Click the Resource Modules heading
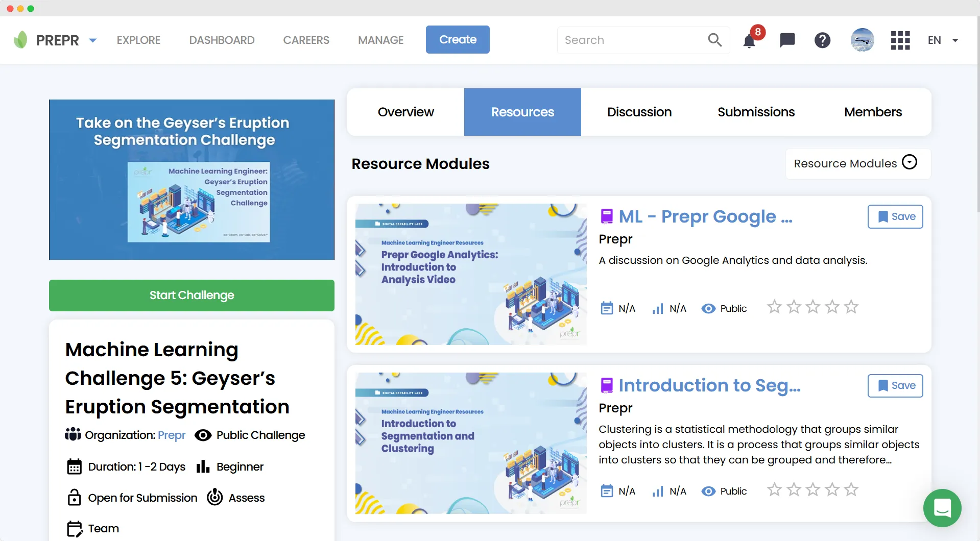 [x=420, y=163]
